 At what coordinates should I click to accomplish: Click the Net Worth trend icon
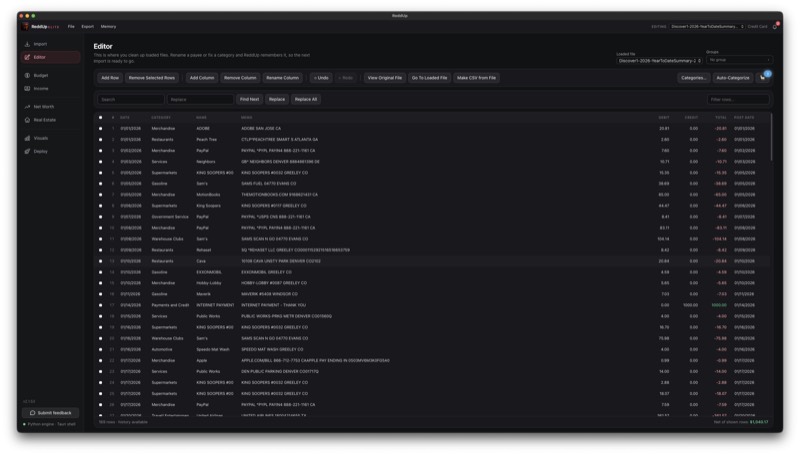[27, 107]
